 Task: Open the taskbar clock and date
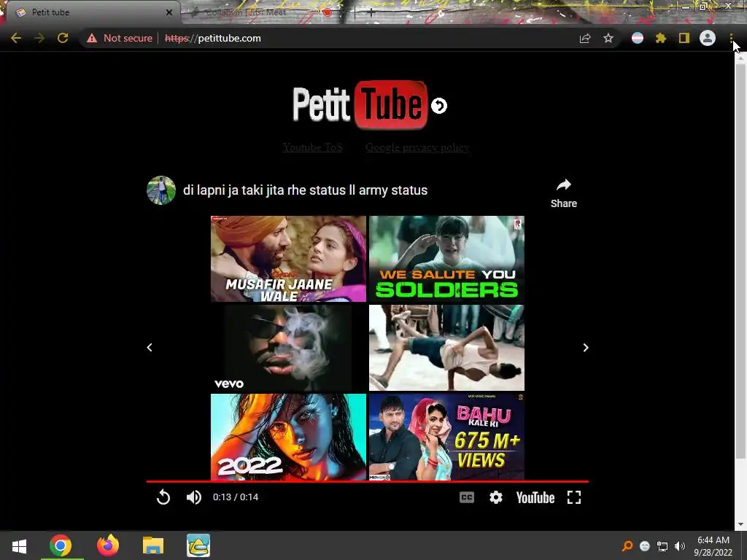pyautogui.click(x=713, y=545)
